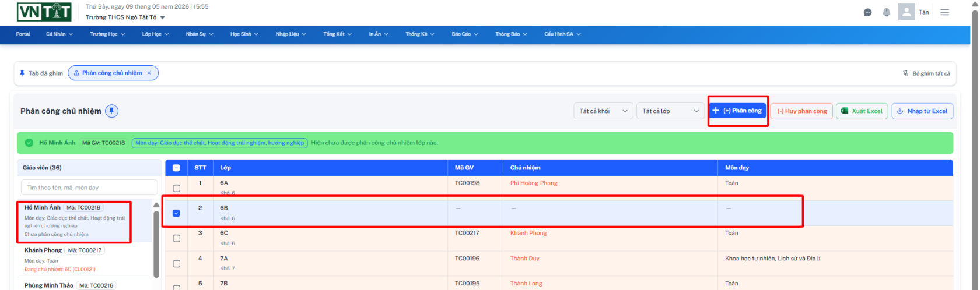
Task: Open the In Ấn menu
Action: (x=379, y=34)
